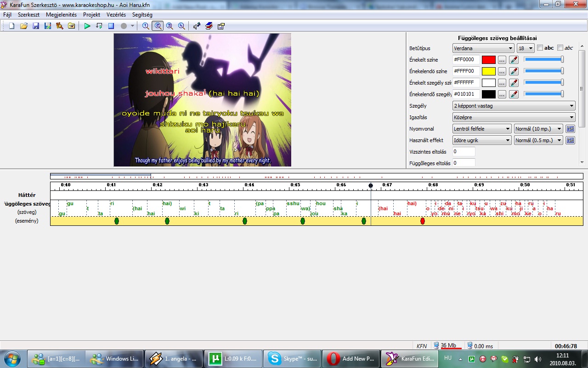Select zoom level 1 magnifier icon
This screenshot has width=588, height=368.
(x=146, y=26)
